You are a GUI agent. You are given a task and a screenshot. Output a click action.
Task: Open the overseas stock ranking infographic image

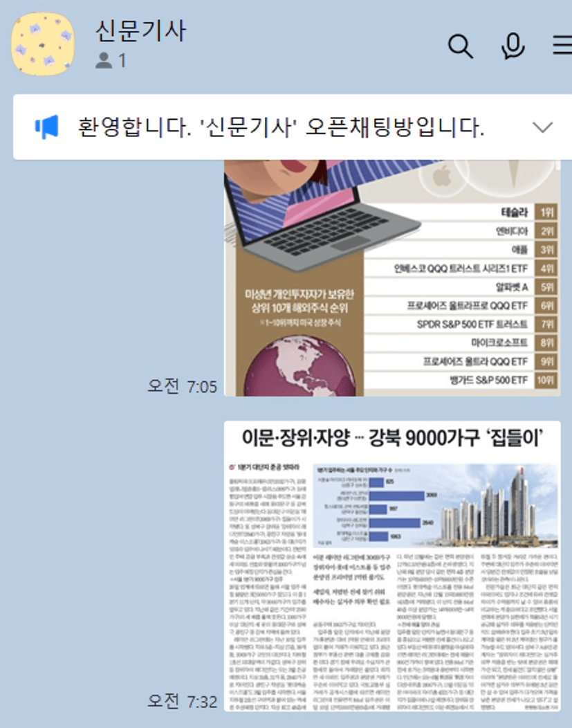(x=392, y=277)
